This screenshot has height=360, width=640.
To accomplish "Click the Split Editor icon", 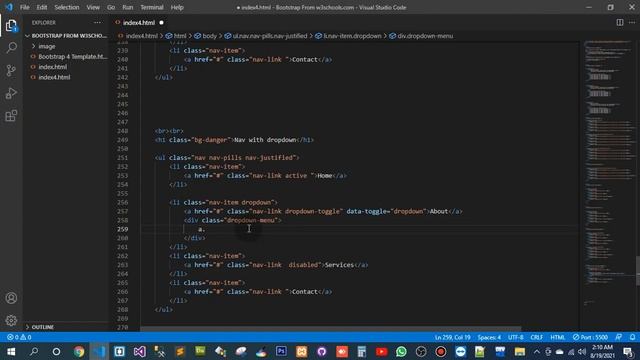I will pos(620,22).
